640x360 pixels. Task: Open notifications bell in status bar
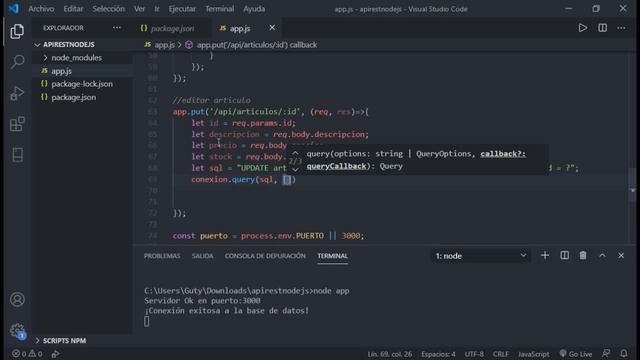(x=624, y=353)
